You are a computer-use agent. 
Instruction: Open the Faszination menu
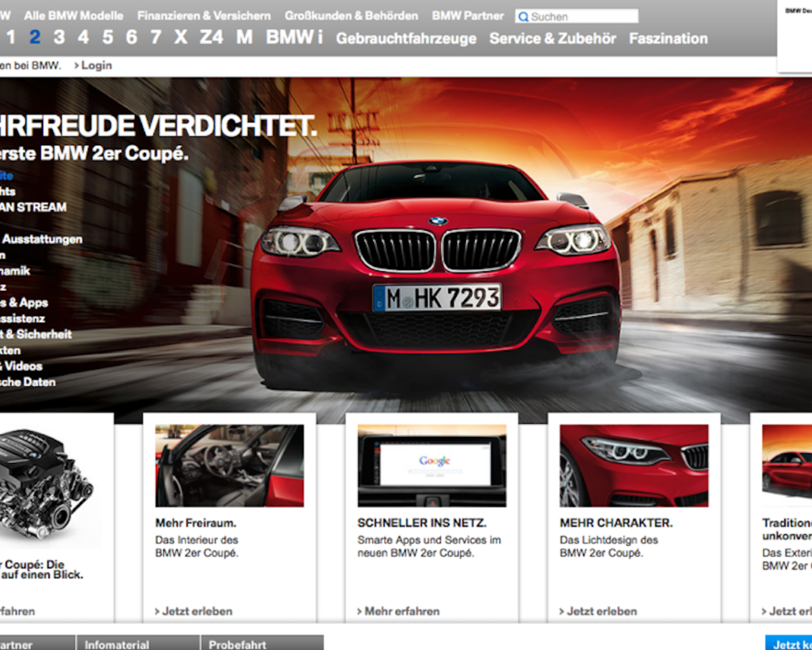click(x=669, y=38)
